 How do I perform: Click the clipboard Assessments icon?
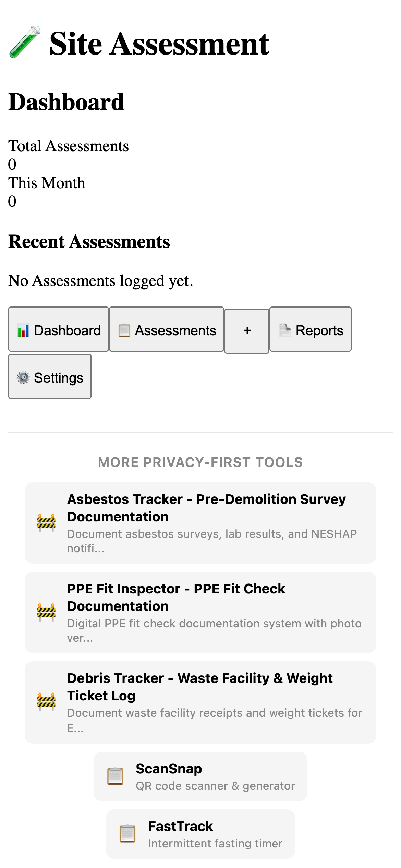point(124,330)
